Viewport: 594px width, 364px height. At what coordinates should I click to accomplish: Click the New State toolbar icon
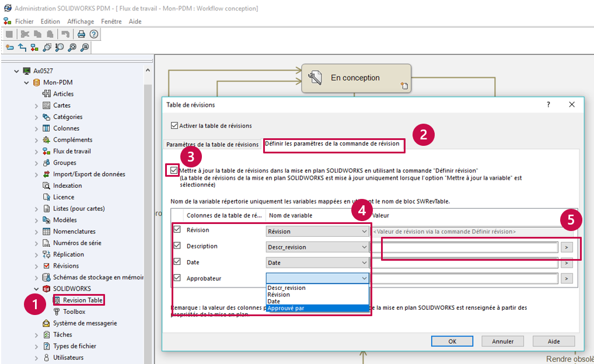tap(9, 47)
